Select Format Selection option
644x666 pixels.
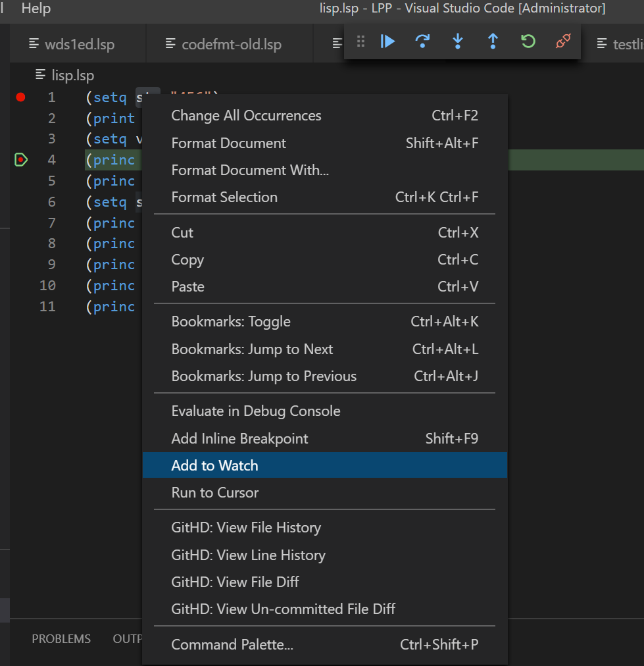click(x=325, y=197)
